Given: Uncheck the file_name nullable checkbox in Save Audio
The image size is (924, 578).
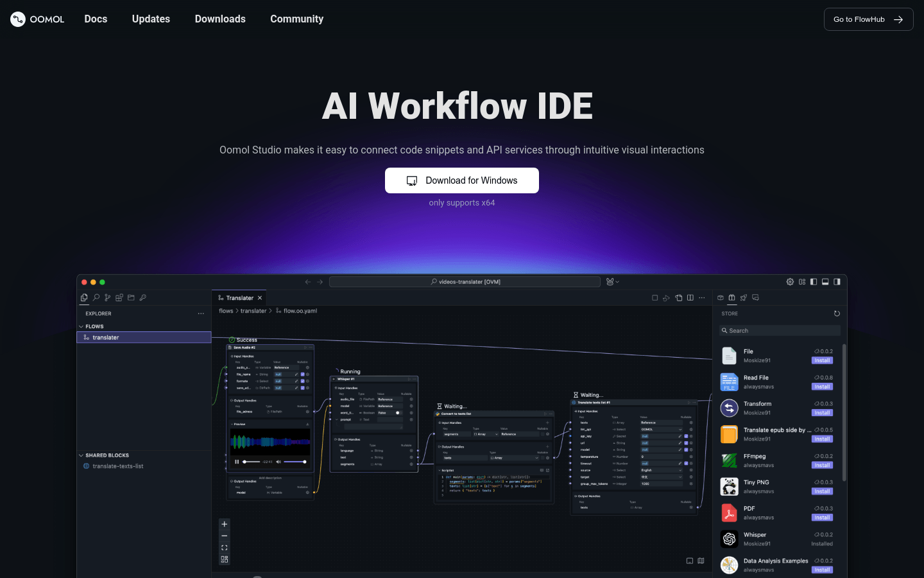Looking at the screenshot, I should click(302, 374).
